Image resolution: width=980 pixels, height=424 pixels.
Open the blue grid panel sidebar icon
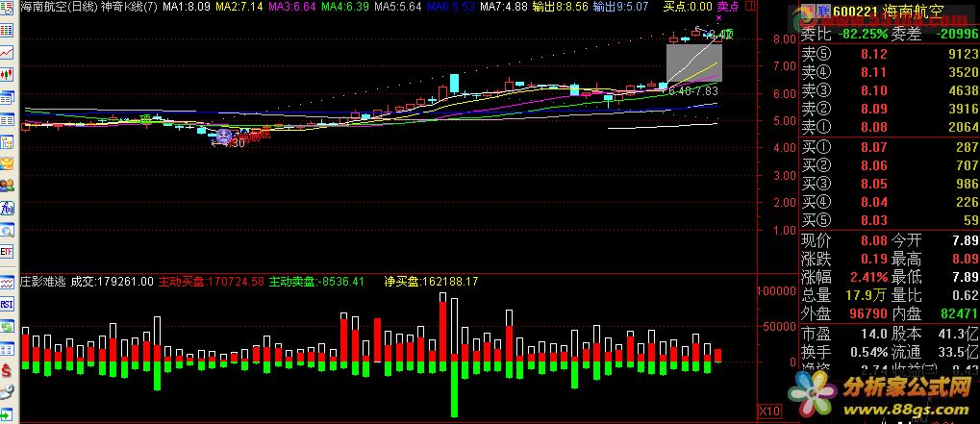click(x=7, y=348)
